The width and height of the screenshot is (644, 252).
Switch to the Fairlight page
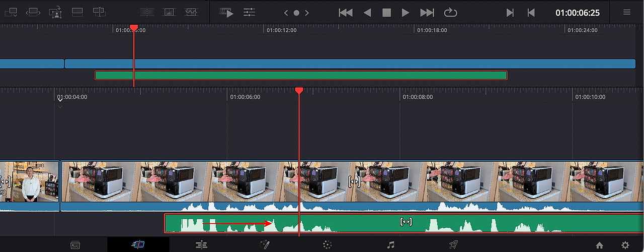[x=390, y=245]
